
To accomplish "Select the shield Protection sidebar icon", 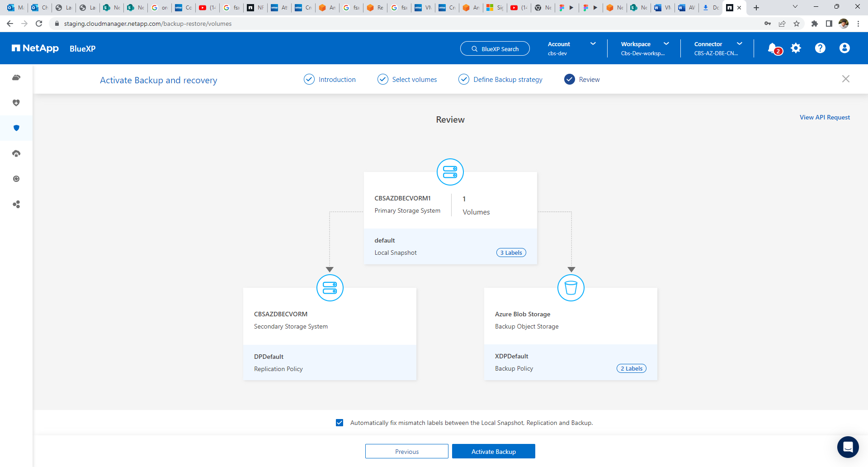I will point(16,128).
